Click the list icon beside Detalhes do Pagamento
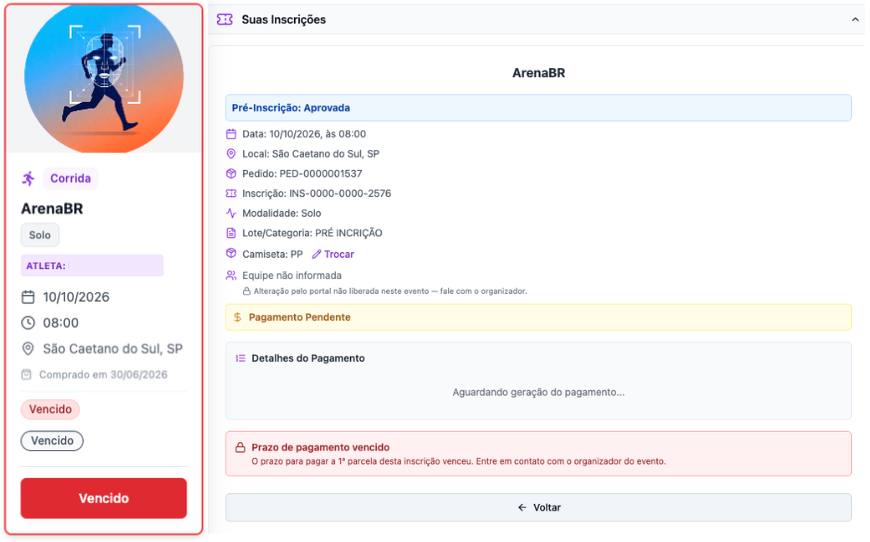The width and height of the screenshot is (870, 542). coord(240,358)
